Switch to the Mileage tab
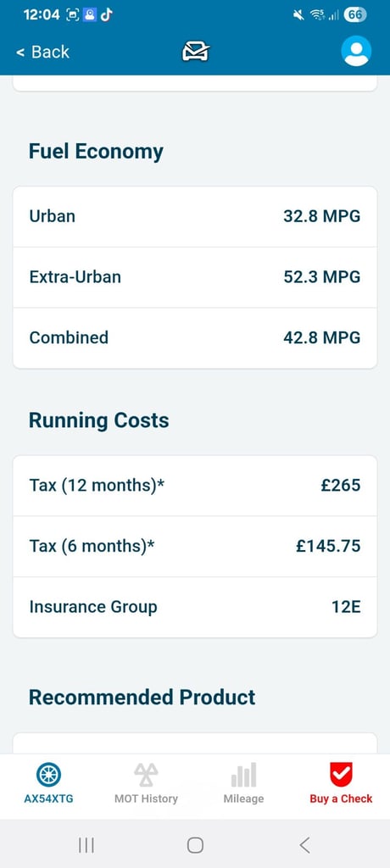The height and width of the screenshot is (868, 390). [x=243, y=784]
